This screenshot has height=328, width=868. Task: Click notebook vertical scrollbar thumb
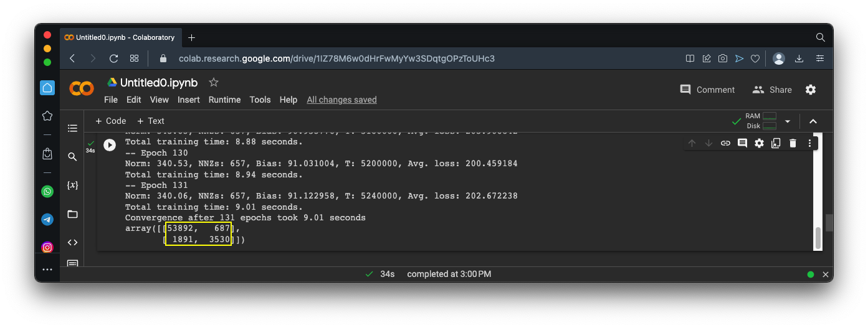tap(829, 223)
